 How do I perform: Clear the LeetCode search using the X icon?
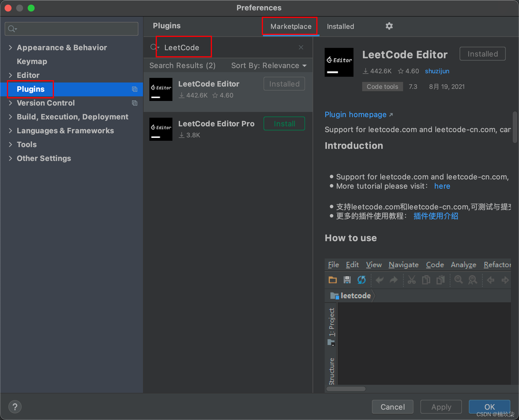(301, 47)
